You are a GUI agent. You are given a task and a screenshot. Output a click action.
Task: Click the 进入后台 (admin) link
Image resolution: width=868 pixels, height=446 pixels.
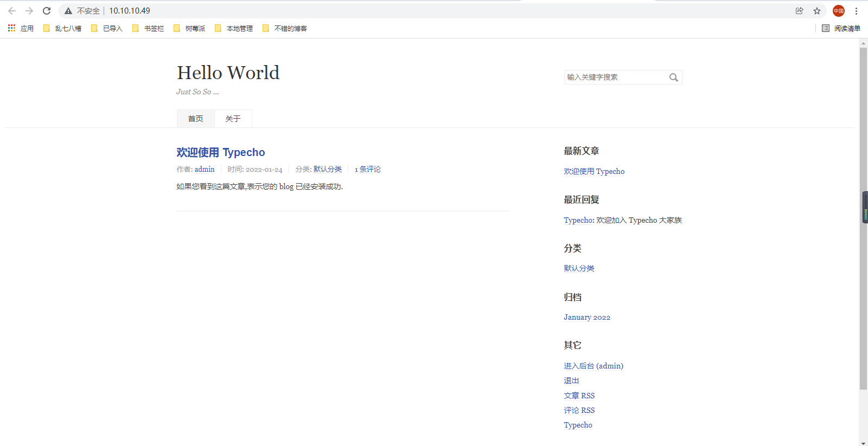point(593,366)
